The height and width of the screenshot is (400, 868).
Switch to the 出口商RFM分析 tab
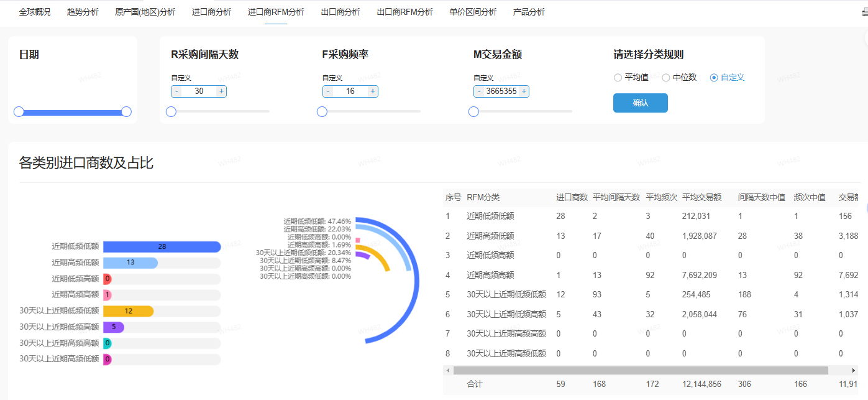pyautogui.click(x=405, y=12)
